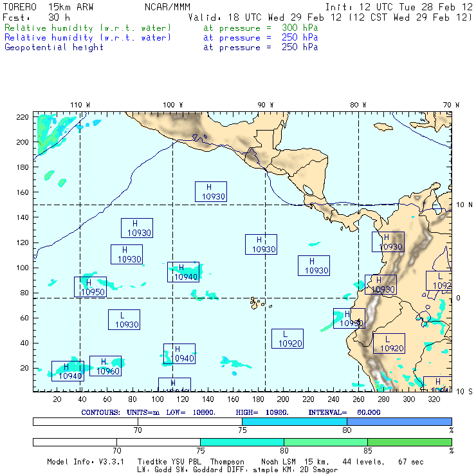Click the '260' tick label on the x-axis
476x476 pixels.
click(358, 399)
